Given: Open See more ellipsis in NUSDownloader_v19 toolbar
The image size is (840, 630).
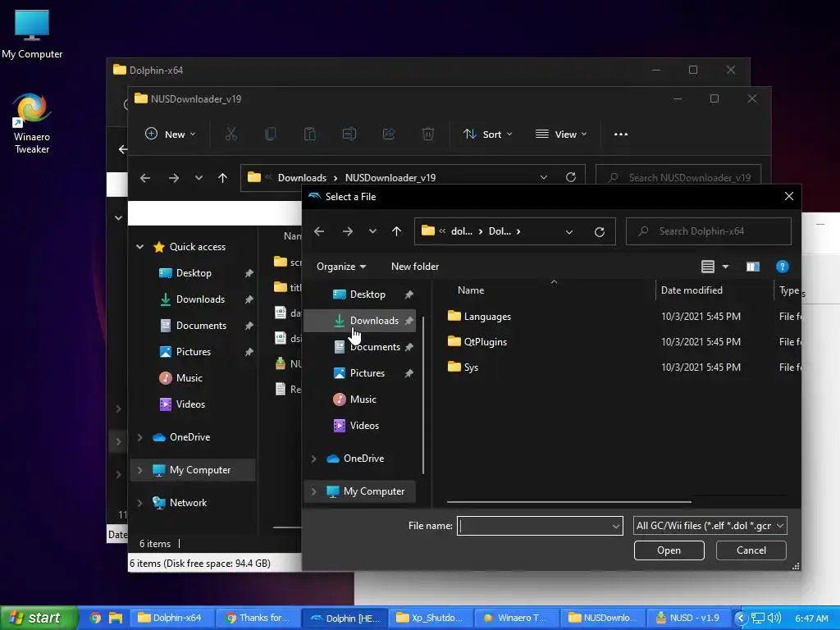Looking at the screenshot, I should click(x=621, y=134).
